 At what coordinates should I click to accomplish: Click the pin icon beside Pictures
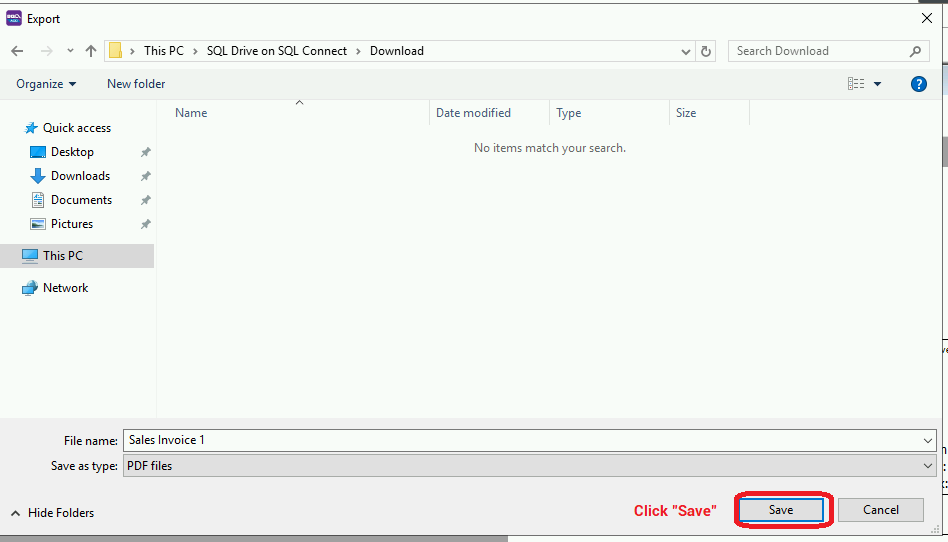click(x=146, y=224)
